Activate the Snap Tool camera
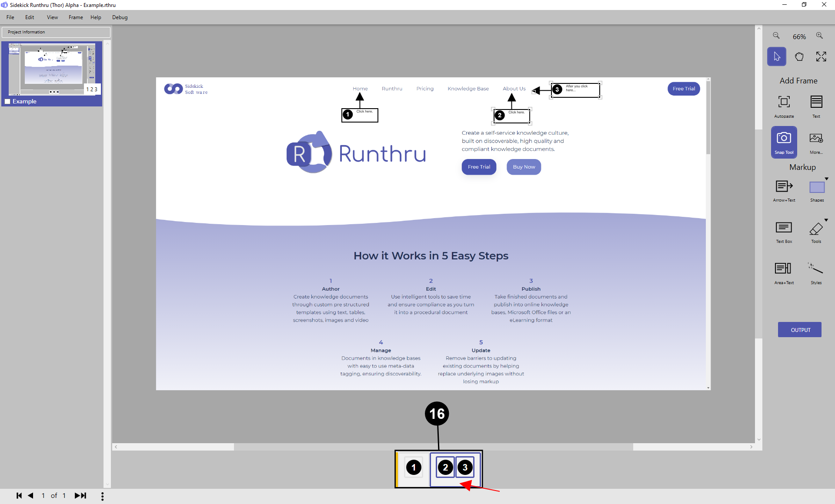The height and width of the screenshot is (504, 835). click(x=784, y=142)
